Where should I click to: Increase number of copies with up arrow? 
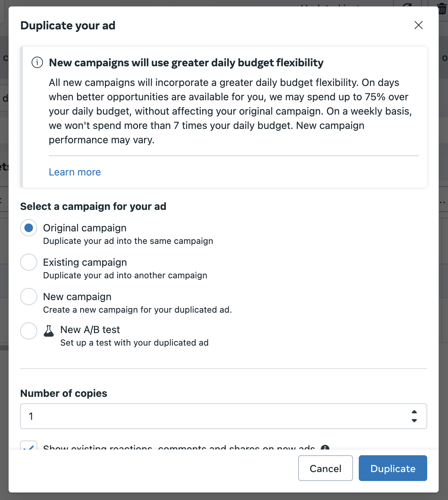[414, 412]
